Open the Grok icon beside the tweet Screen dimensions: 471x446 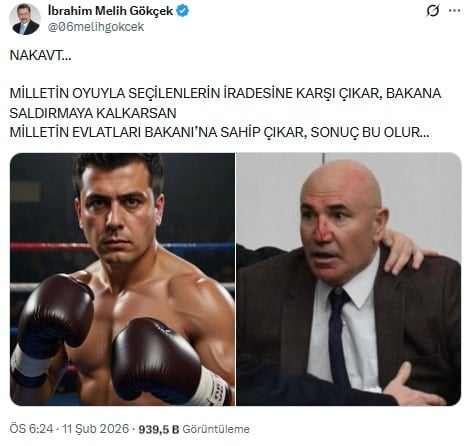(433, 11)
